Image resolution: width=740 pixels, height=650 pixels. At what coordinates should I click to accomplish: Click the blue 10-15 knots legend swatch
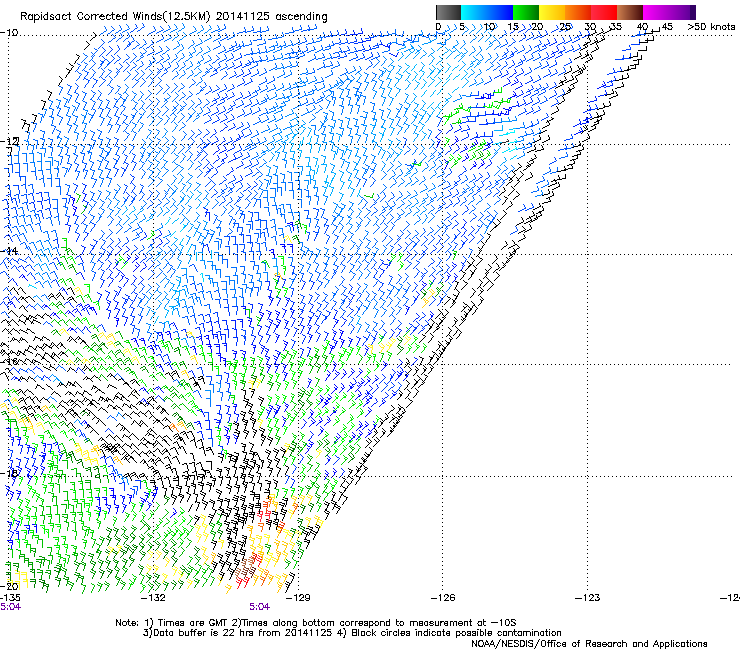pyautogui.click(x=500, y=12)
